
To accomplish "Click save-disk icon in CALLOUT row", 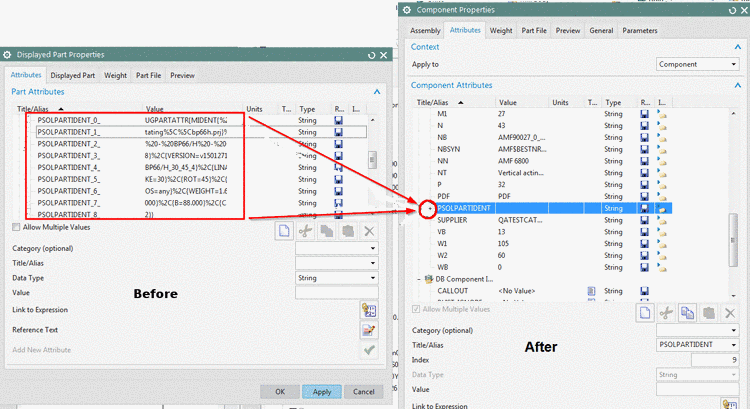I will (644, 291).
